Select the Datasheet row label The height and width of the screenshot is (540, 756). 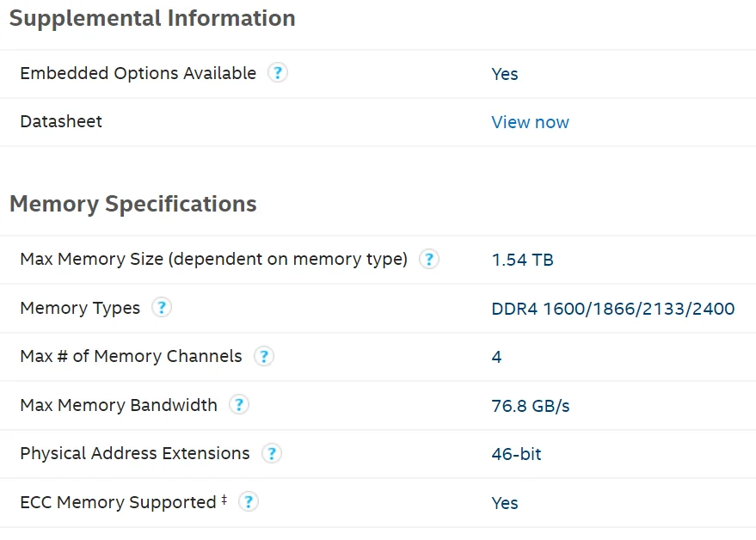coord(61,121)
